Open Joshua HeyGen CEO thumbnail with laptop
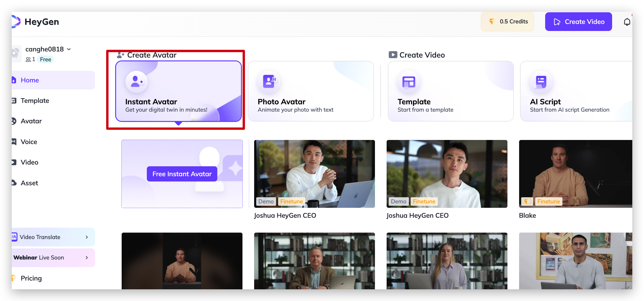 point(314,174)
